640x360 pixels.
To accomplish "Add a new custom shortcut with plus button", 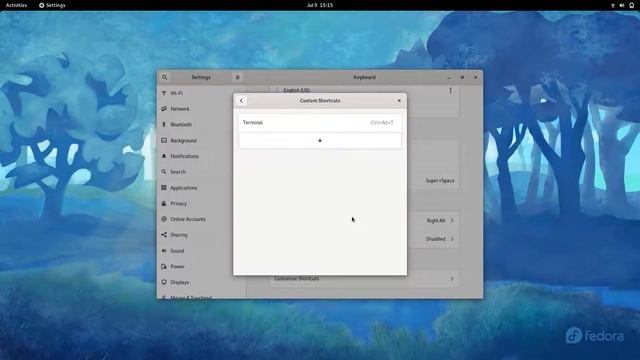I will [320, 140].
